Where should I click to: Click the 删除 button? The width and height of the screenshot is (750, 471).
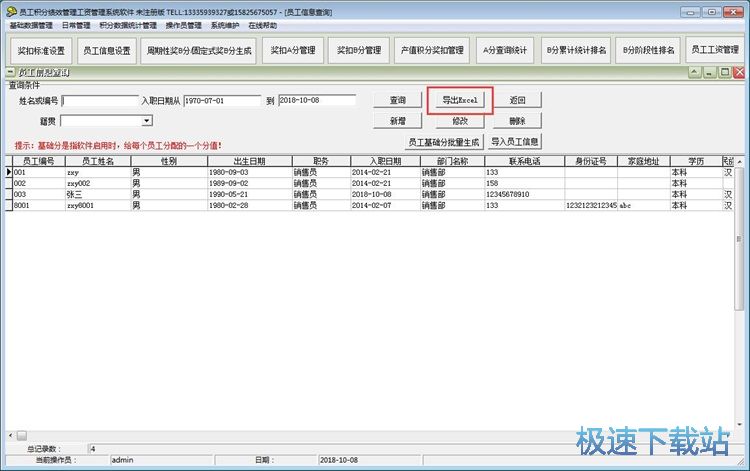(x=518, y=121)
